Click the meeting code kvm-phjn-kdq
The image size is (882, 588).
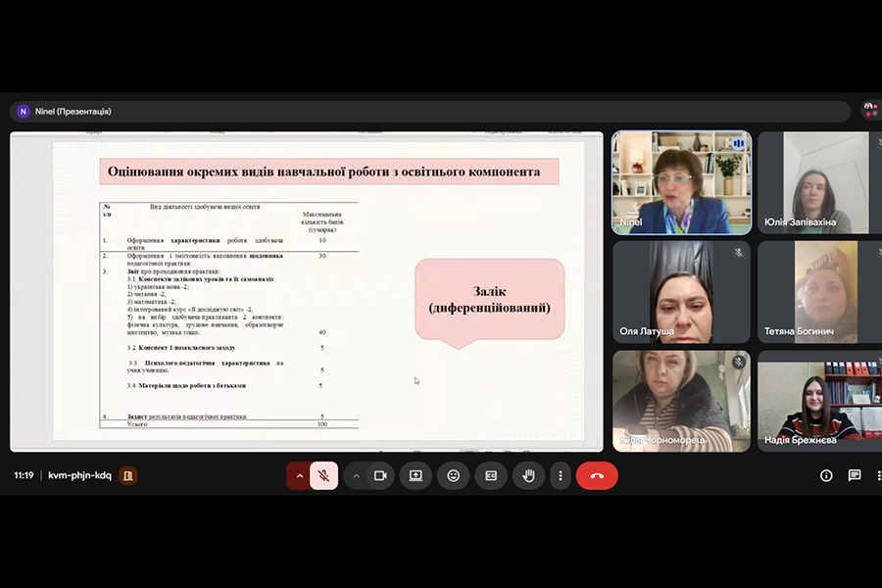(x=80, y=475)
